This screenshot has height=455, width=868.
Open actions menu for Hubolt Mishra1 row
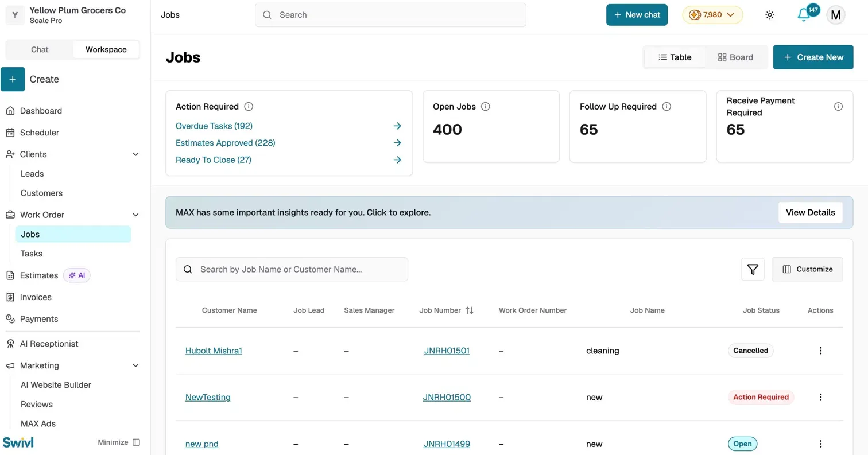click(820, 351)
